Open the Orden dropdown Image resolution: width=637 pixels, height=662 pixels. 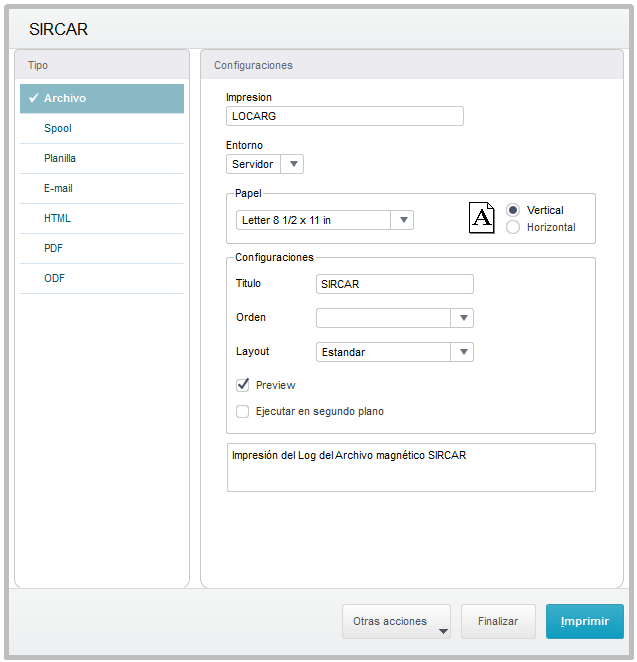tap(462, 318)
